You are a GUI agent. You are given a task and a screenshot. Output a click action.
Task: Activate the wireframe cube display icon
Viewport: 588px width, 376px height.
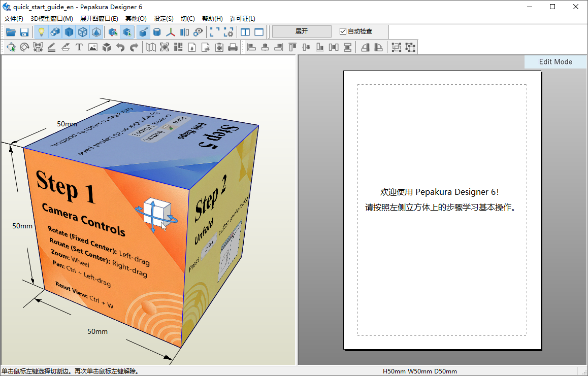point(82,31)
